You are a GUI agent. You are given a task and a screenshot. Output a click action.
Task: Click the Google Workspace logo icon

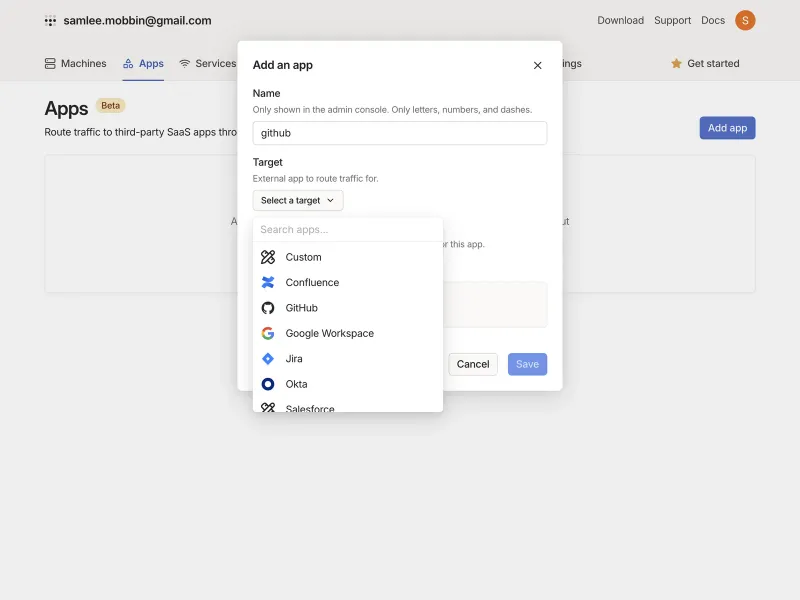coord(268,333)
